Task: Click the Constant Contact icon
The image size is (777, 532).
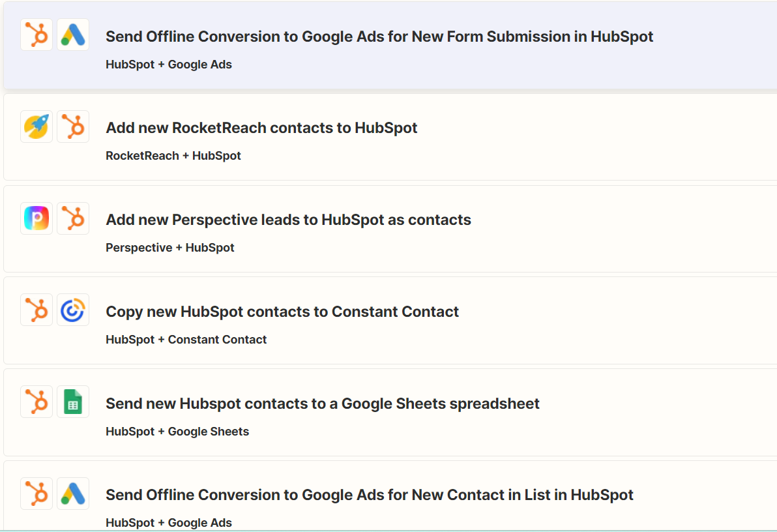Action: coord(73,310)
